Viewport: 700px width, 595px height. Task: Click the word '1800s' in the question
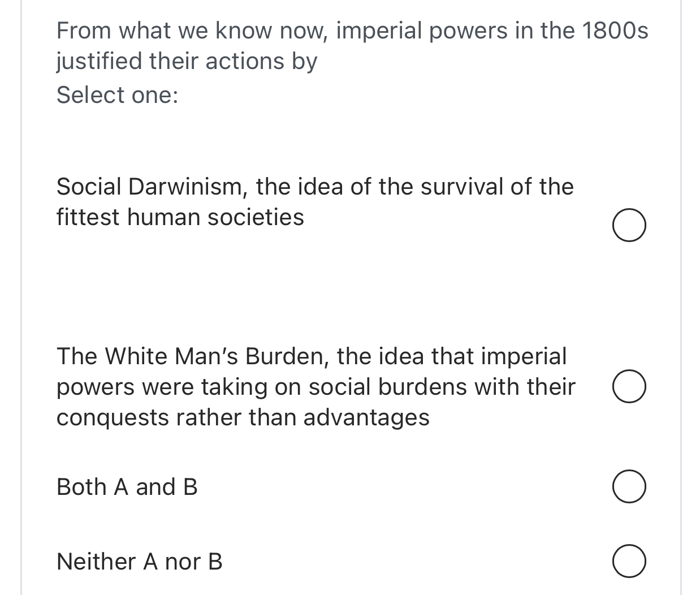pos(615,31)
